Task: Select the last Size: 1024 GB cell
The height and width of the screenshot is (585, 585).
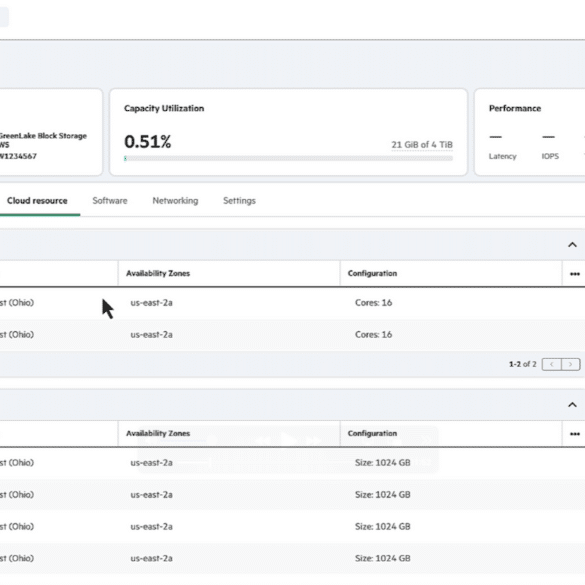Action: tap(382, 559)
